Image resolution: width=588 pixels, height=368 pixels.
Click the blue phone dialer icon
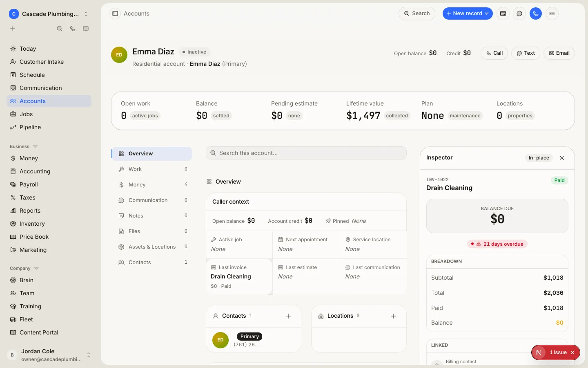point(536,13)
